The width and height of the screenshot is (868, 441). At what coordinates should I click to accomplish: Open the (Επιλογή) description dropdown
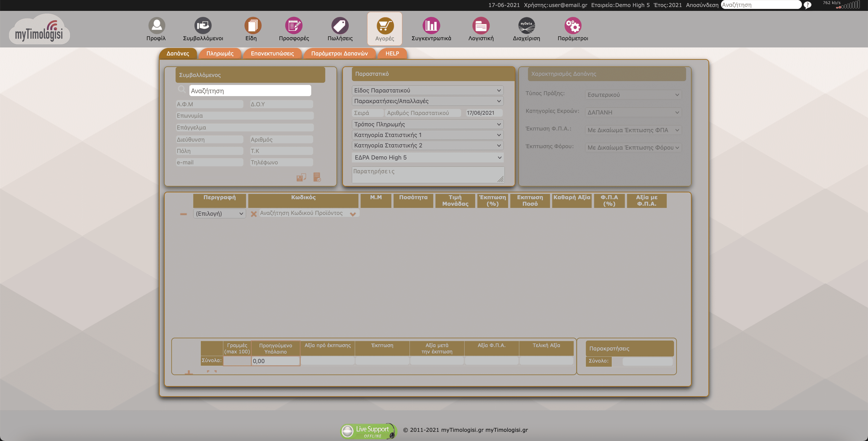click(219, 213)
